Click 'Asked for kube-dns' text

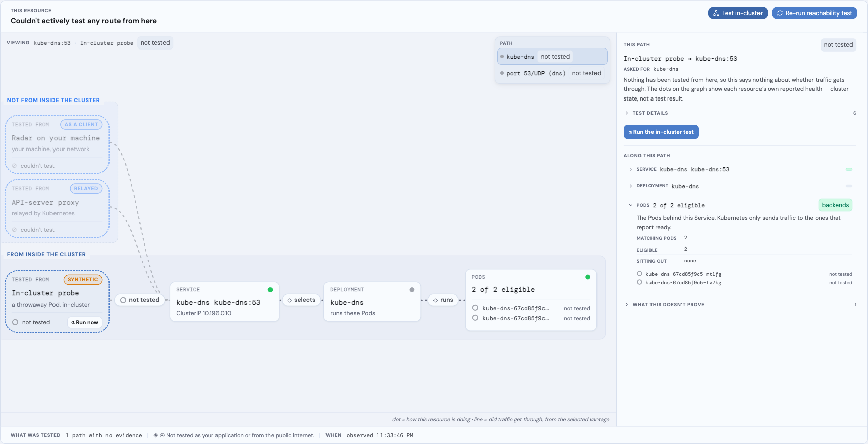click(651, 69)
